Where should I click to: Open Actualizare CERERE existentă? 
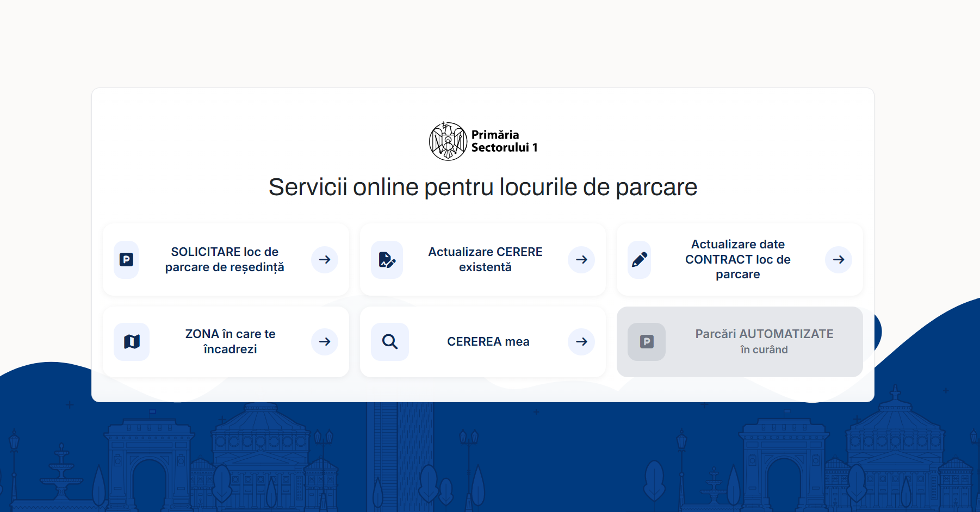click(485, 259)
